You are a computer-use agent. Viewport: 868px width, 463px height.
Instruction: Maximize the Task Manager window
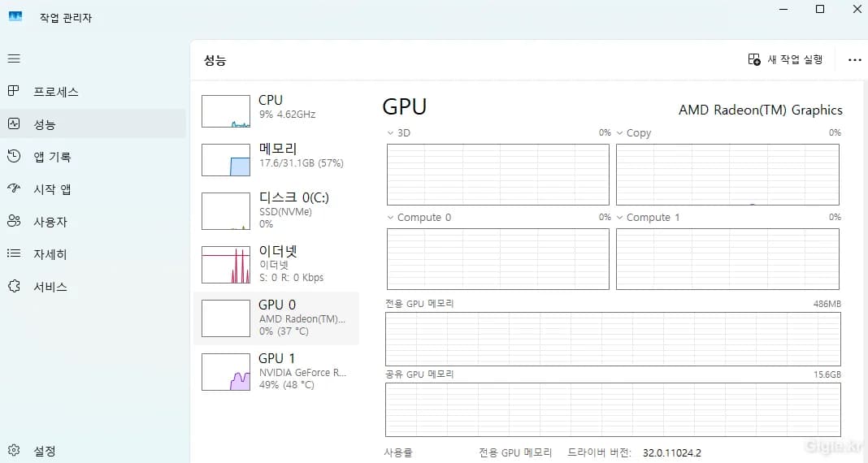(x=820, y=10)
